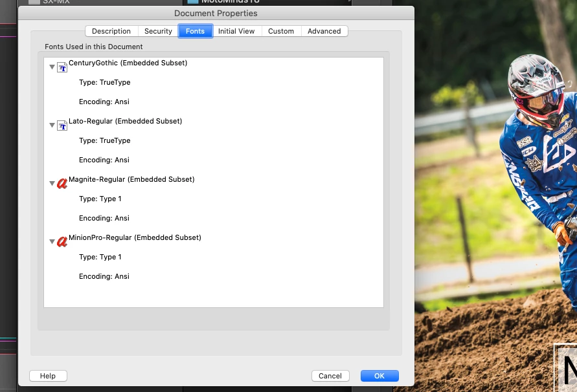The height and width of the screenshot is (392, 577).
Task: Click 'Encoding: Ansi' under CenturyGothic
Action: point(104,102)
